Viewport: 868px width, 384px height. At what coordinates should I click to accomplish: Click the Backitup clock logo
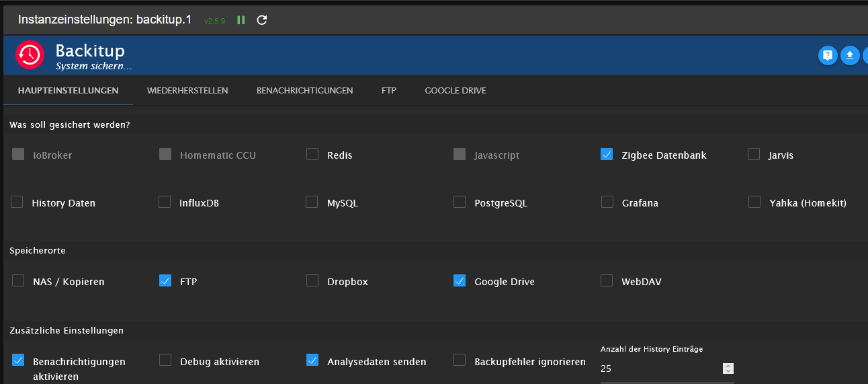click(30, 54)
